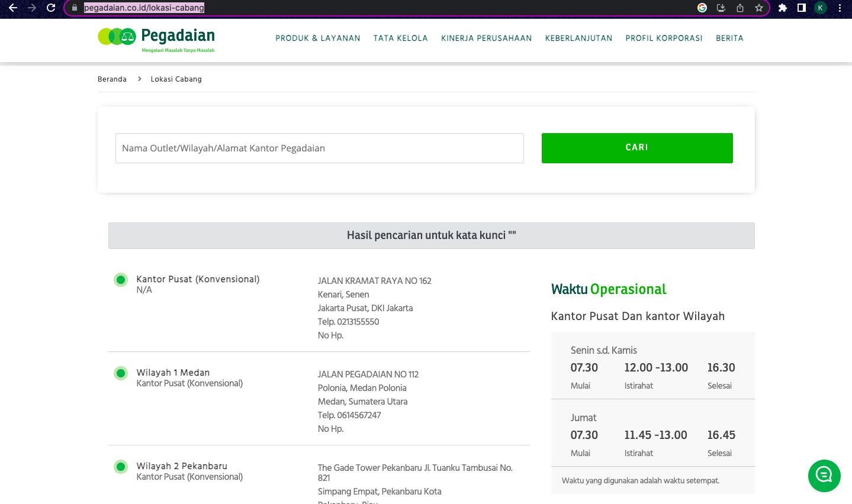Go to Beranda breadcrumb link

point(112,79)
